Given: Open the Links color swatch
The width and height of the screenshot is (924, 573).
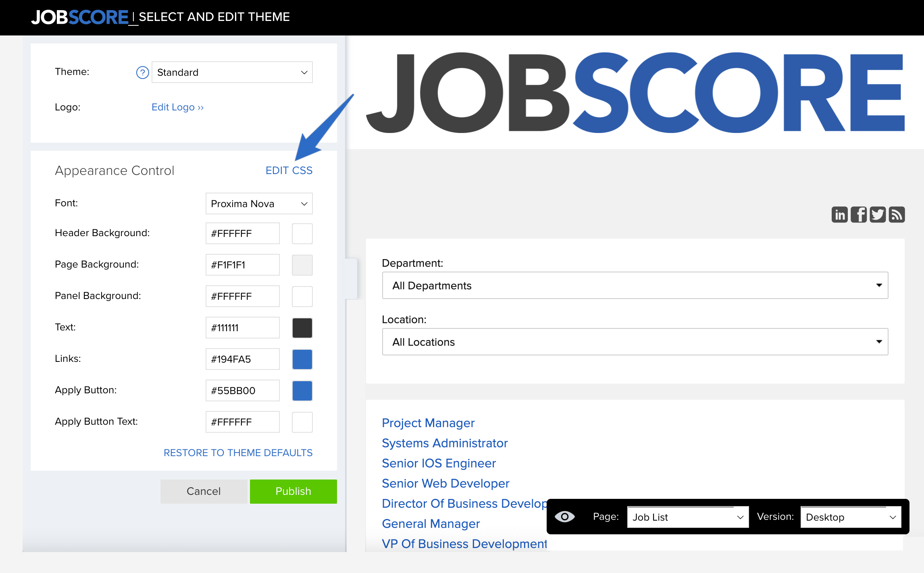Looking at the screenshot, I should 302,359.
